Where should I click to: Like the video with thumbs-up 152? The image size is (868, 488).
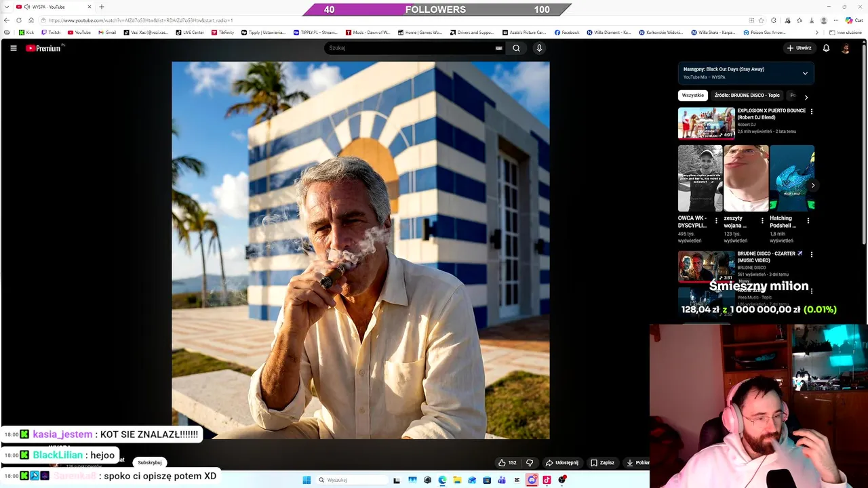[x=507, y=463]
